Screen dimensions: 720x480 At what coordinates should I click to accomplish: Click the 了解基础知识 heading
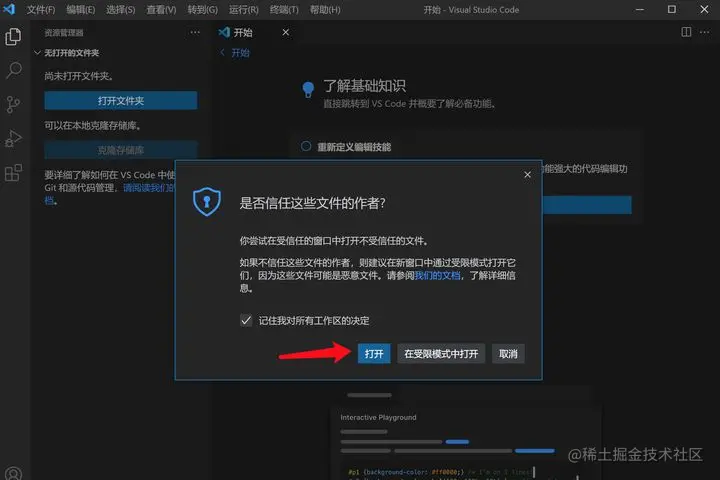click(364, 85)
